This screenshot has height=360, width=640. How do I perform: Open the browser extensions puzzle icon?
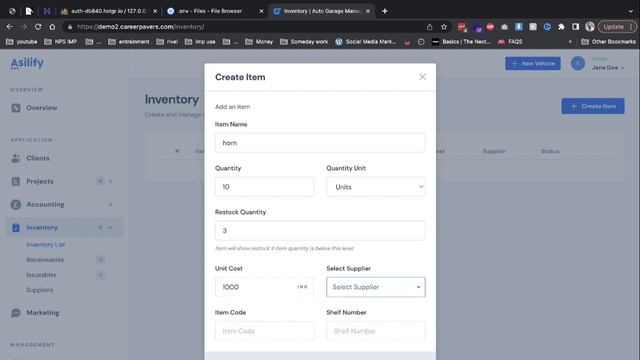click(561, 27)
